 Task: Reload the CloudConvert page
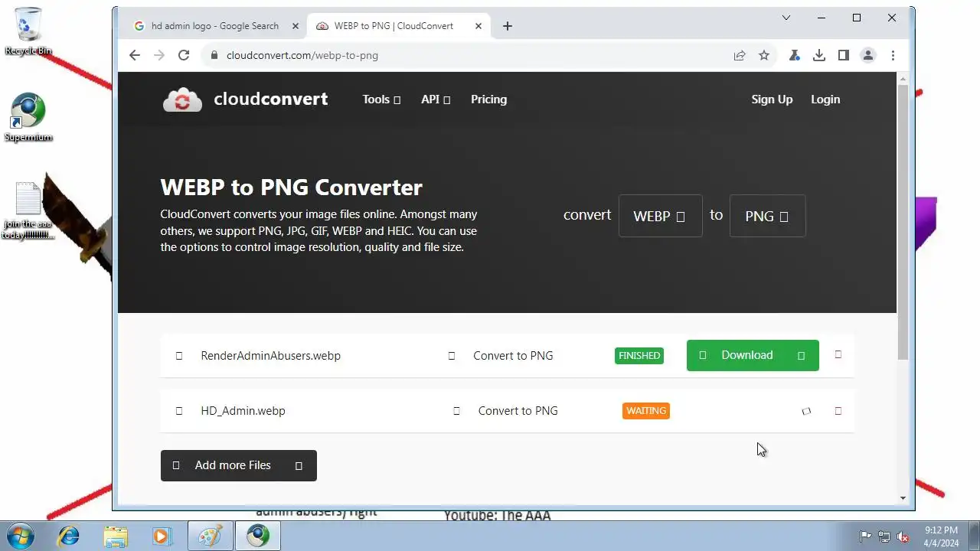pyautogui.click(x=184, y=55)
